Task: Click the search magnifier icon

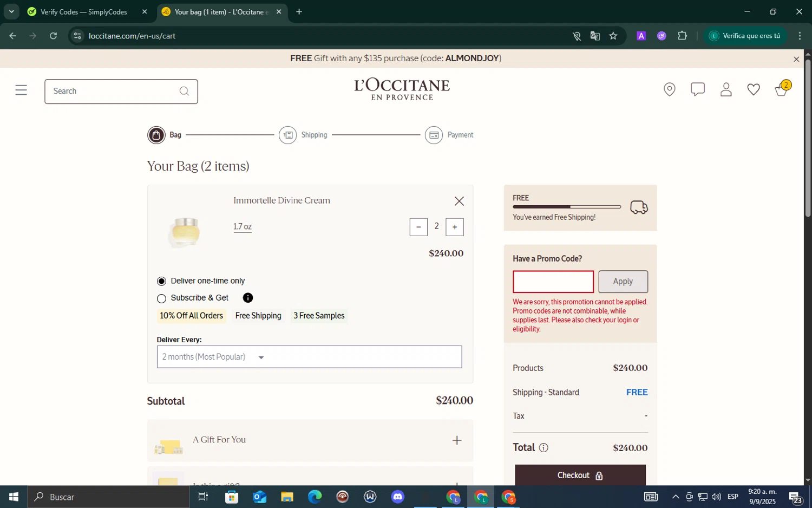Action: [x=184, y=91]
